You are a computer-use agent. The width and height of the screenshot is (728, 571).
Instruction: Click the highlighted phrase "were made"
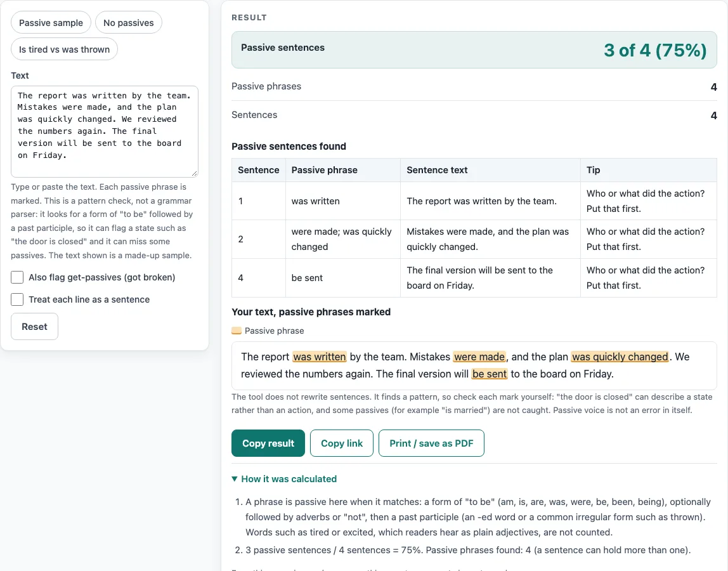click(x=479, y=357)
